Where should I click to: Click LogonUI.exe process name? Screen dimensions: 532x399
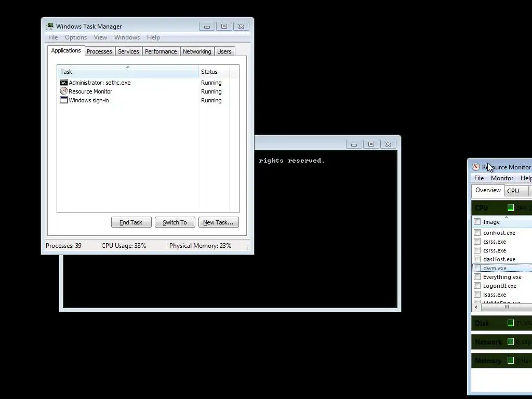499,286
